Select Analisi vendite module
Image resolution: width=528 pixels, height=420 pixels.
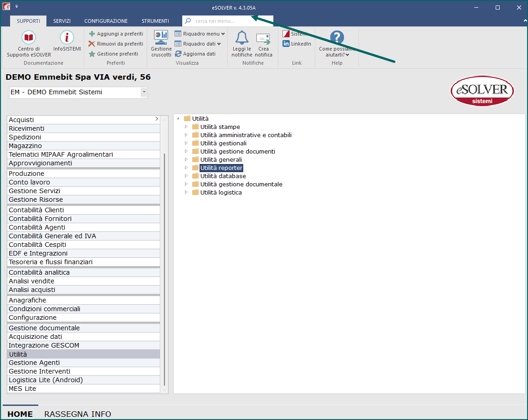coord(83,281)
